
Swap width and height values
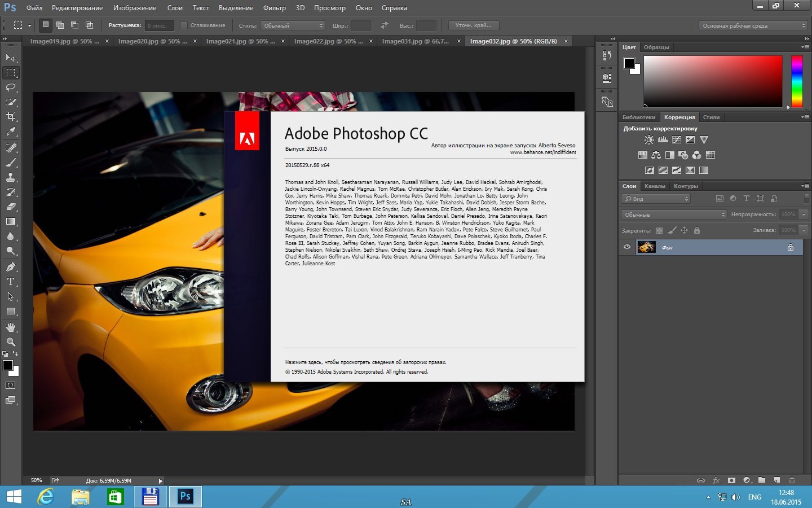(385, 25)
